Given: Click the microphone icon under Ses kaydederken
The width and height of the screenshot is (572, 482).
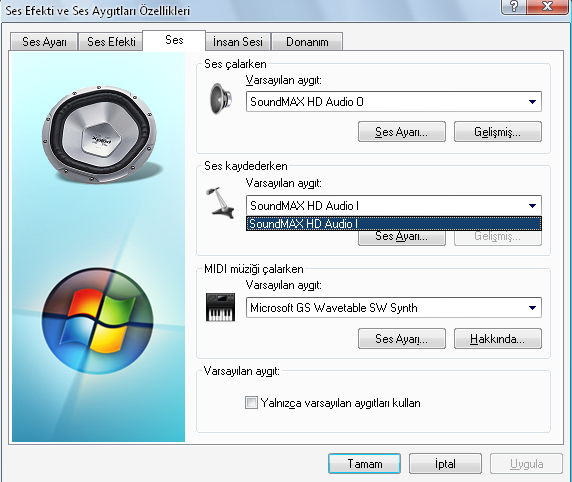Looking at the screenshot, I should 221,203.
